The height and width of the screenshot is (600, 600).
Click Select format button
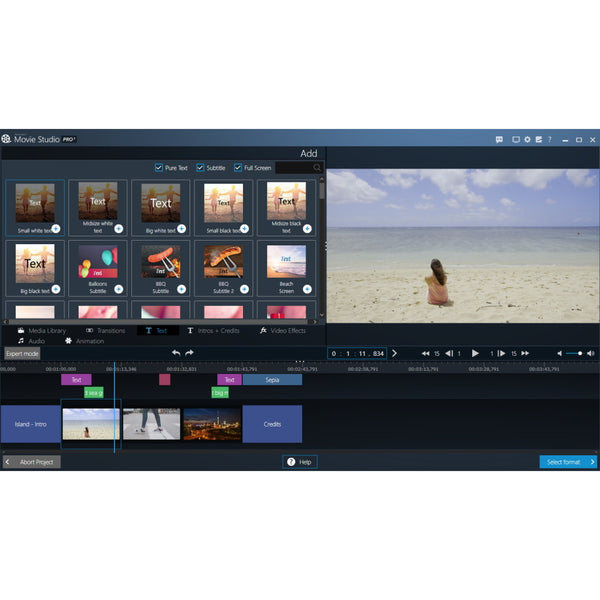click(x=568, y=462)
